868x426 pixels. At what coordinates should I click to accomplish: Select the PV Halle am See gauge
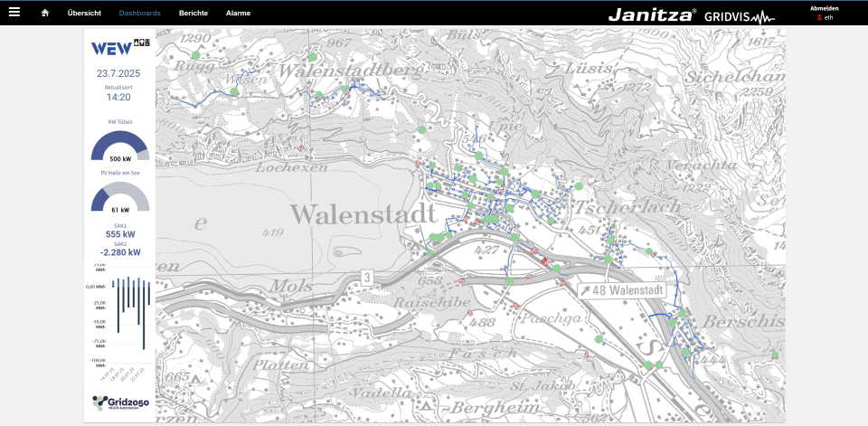tap(120, 196)
